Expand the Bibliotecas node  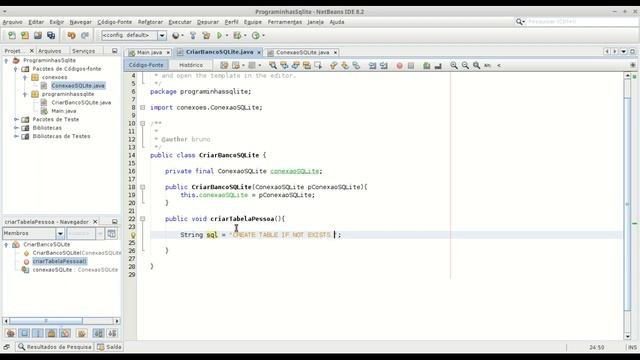(x=16, y=128)
